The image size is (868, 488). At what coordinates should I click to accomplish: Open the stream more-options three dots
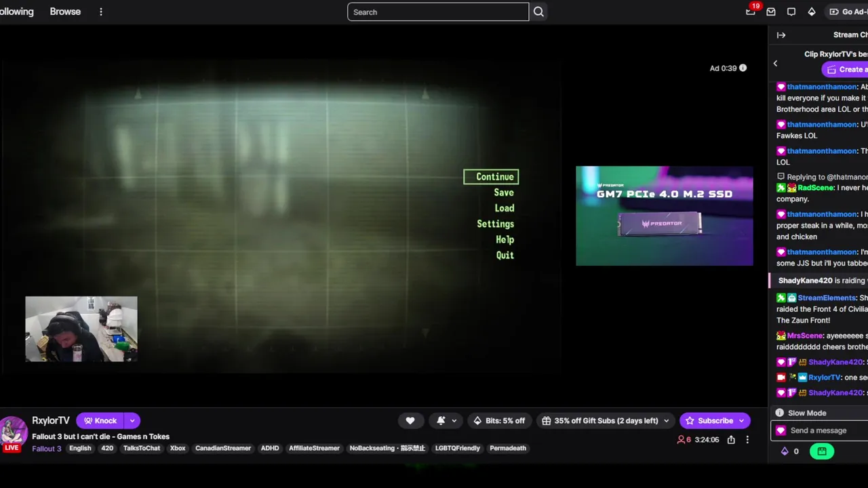[x=747, y=440]
